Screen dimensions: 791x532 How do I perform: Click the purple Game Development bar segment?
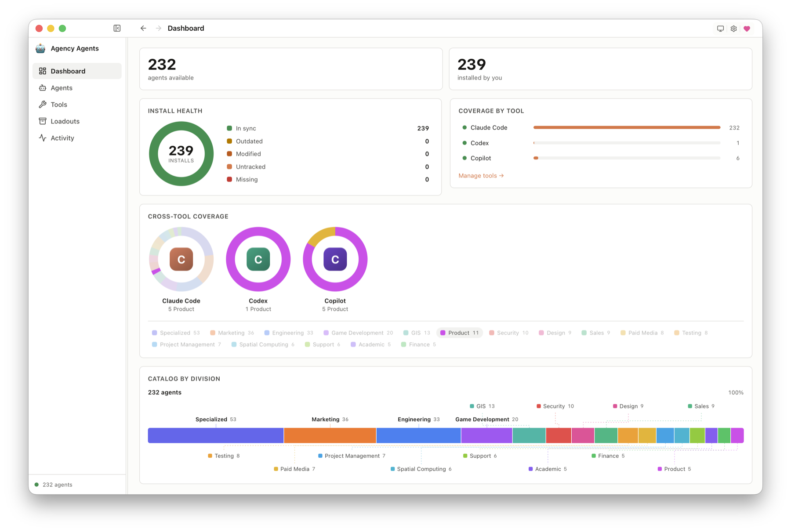point(487,435)
